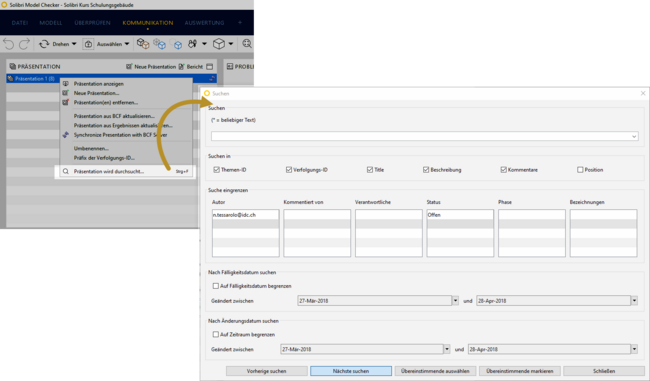The width and height of the screenshot is (650, 381).
Task: Enable Auf Fälligkeitsdatum begrenzen checkbox
Action: click(216, 286)
